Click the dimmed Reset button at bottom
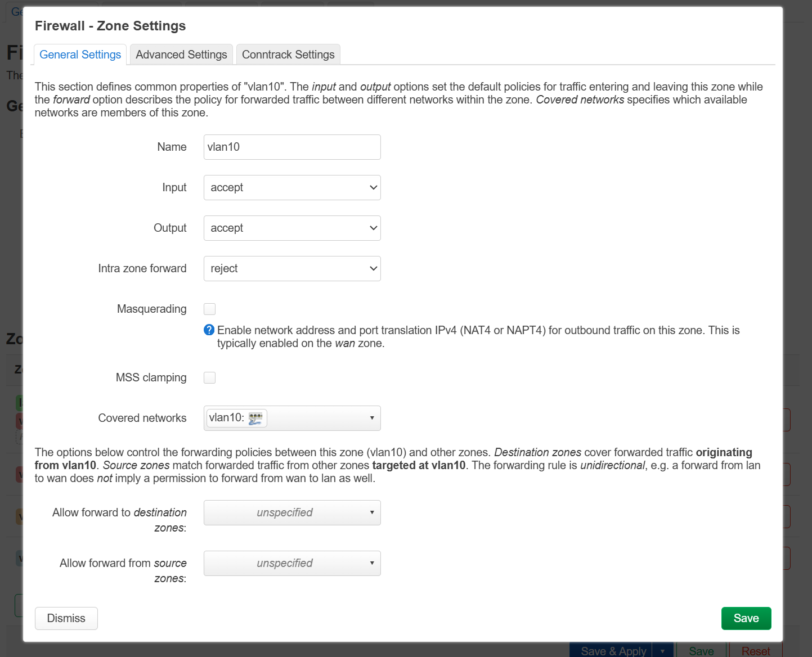This screenshot has height=657, width=812. 755,651
